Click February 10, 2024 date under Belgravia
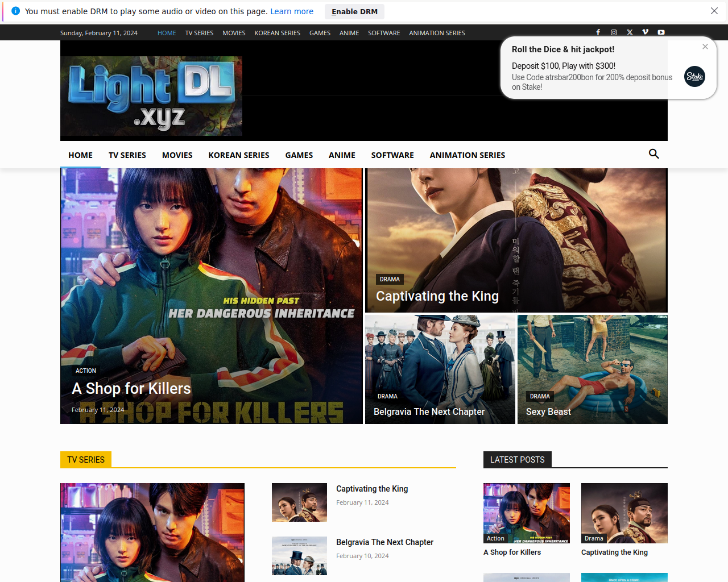This screenshot has height=582, width=728. (x=362, y=556)
